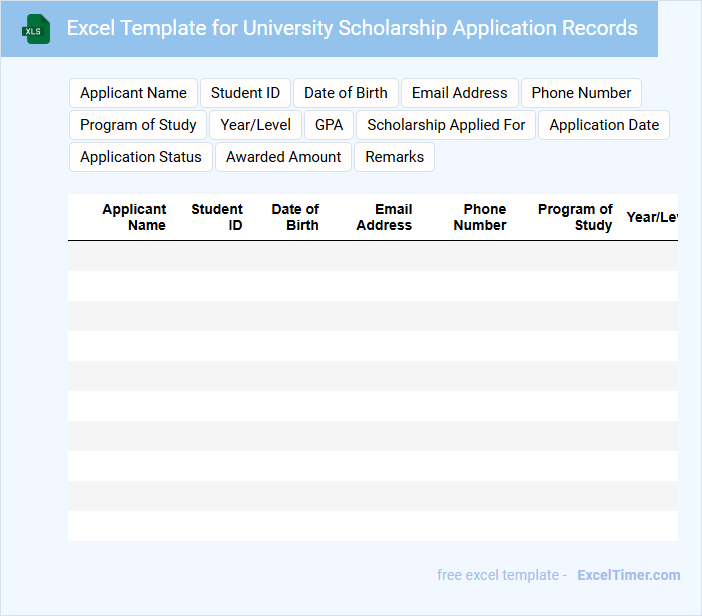Click the Applicant Name column header
Screen dimensions: 702x616
[134, 217]
